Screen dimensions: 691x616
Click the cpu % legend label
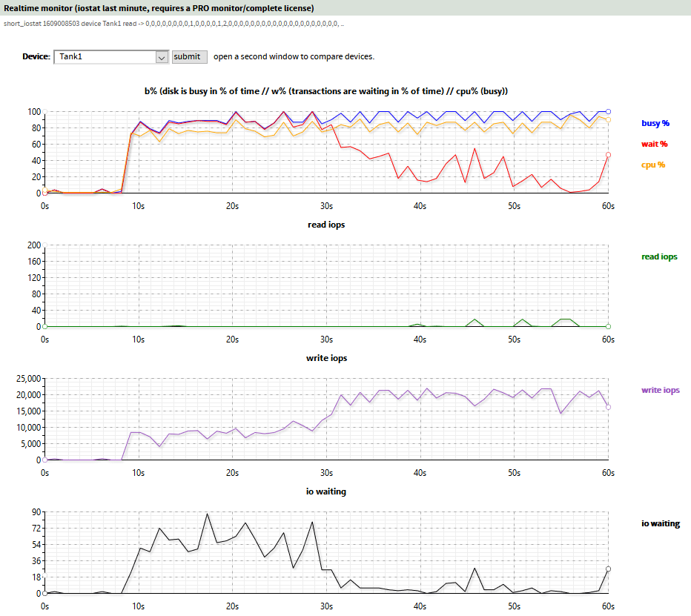pyautogui.click(x=653, y=165)
